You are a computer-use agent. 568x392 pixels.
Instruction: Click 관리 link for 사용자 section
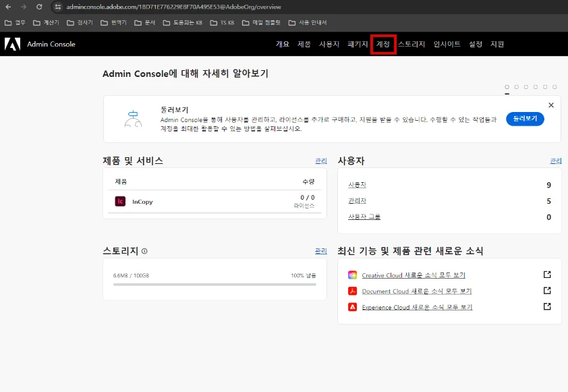point(556,161)
